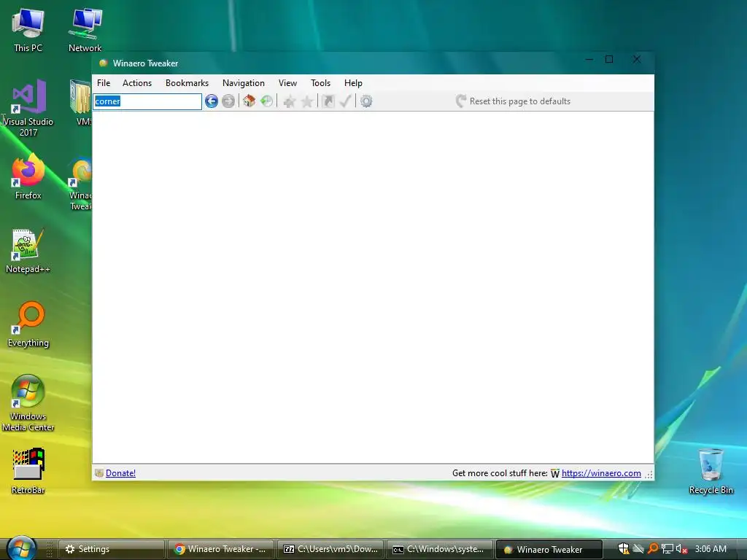This screenshot has width=747, height=560.
Task: Select the This PC desktop icon
Action: tap(28, 31)
